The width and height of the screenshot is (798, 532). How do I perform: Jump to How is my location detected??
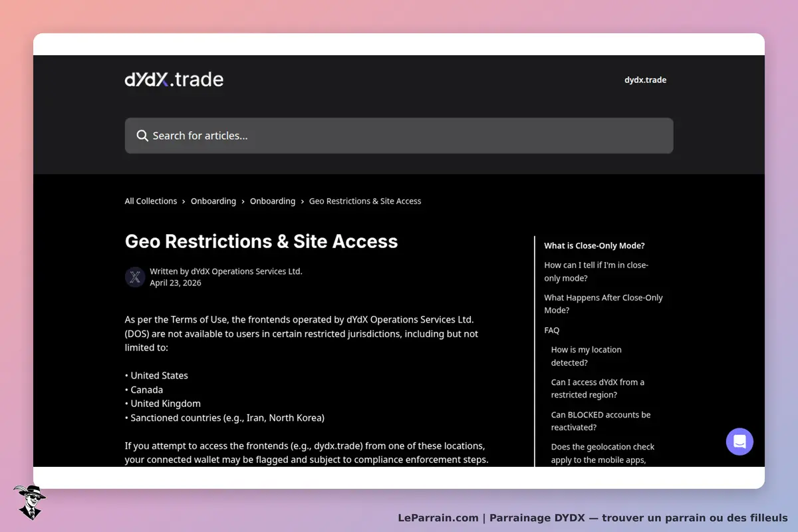[x=587, y=356]
